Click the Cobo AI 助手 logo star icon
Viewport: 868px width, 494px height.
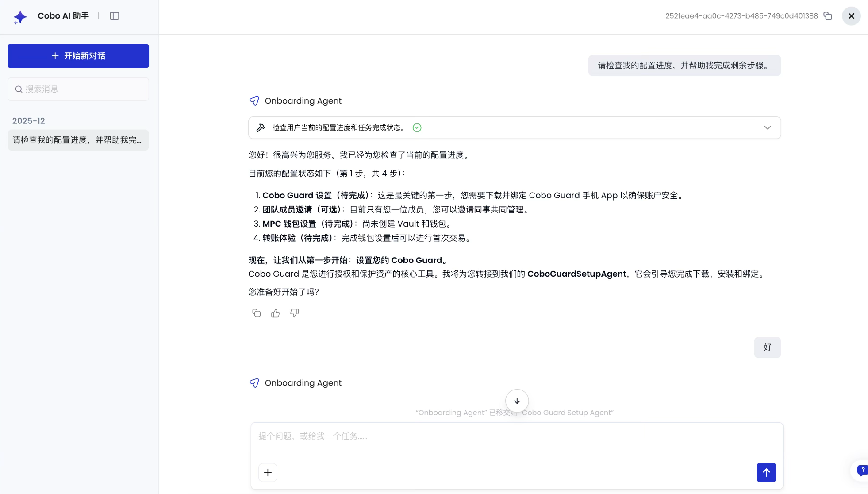tap(20, 16)
